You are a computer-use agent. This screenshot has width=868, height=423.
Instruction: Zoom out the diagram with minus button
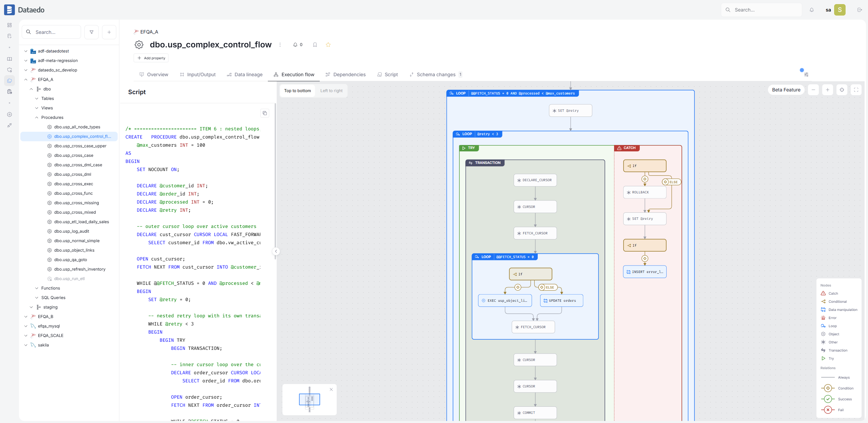coord(813,90)
